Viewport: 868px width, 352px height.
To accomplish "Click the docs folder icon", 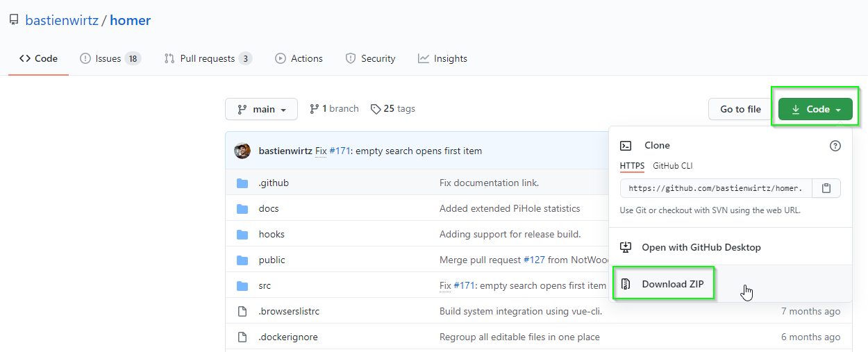I will point(242,209).
